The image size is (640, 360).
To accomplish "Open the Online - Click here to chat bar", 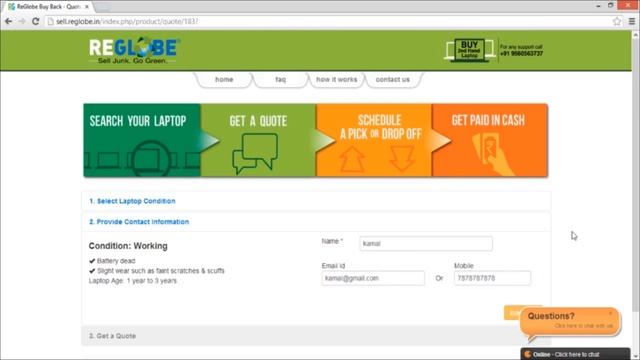I will click(x=576, y=354).
